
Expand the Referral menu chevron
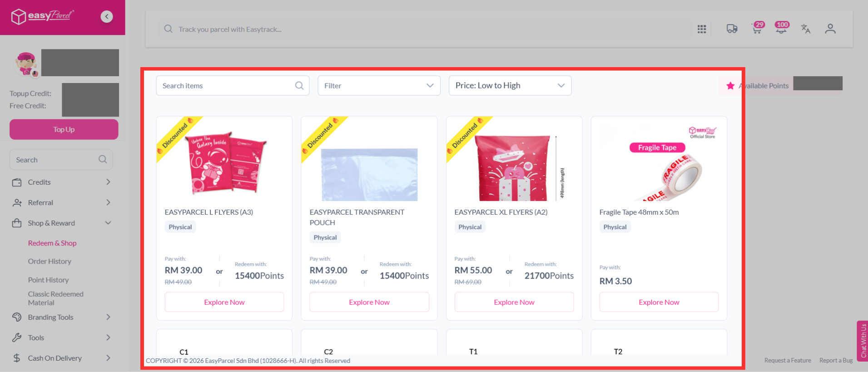(x=108, y=202)
